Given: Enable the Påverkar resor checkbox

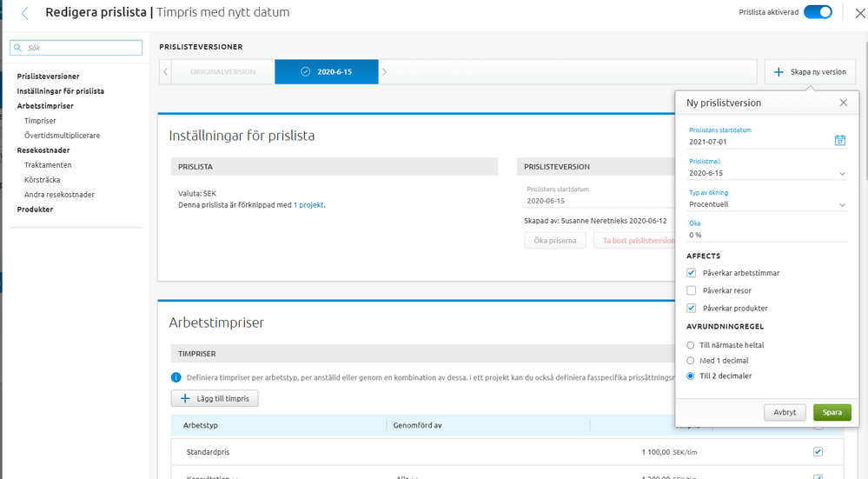Looking at the screenshot, I should pyautogui.click(x=692, y=290).
